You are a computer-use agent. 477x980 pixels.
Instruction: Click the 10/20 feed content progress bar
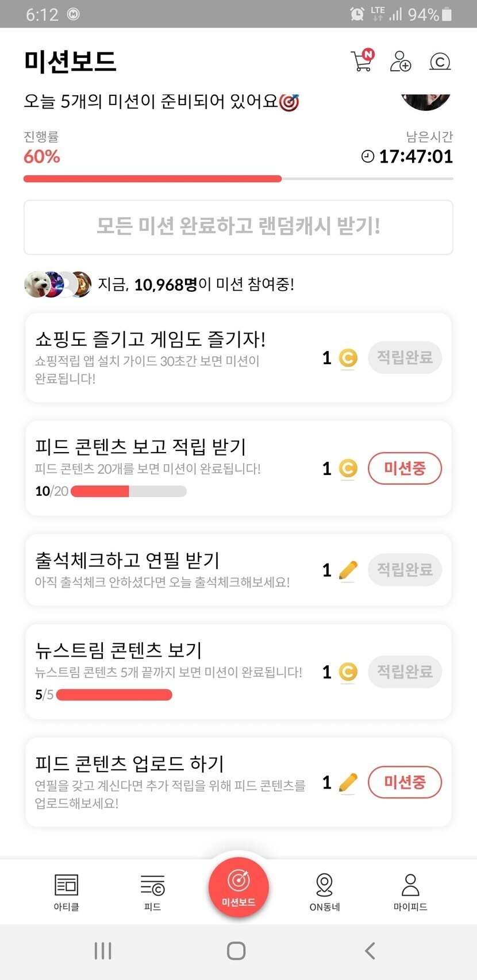click(128, 491)
